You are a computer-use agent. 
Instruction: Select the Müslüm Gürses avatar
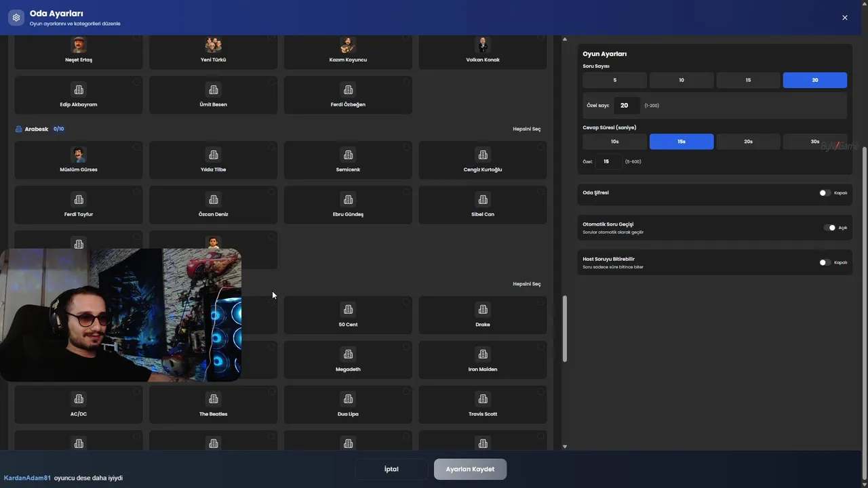[79, 155]
